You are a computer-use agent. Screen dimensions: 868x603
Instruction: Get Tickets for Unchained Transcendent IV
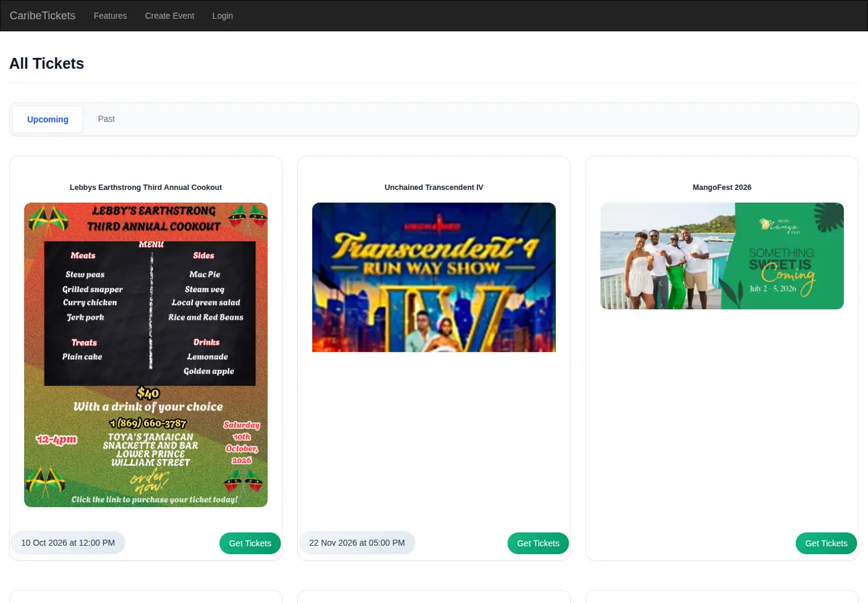538,543
